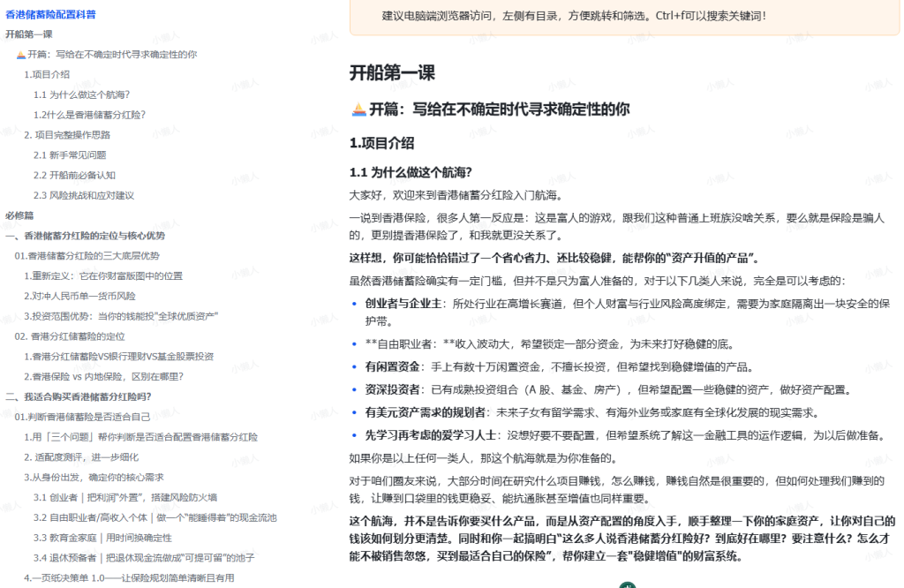Image resolution: width=904 pixels, height=588 pixels.
Task: Open 一、香港储蓄分红险的定位与核心优势 outline entry
Action: 86,236
